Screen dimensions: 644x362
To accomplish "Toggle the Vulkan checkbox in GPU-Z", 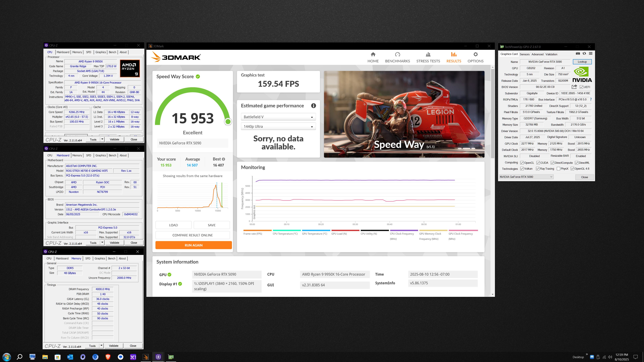I will tap(522, 169).
